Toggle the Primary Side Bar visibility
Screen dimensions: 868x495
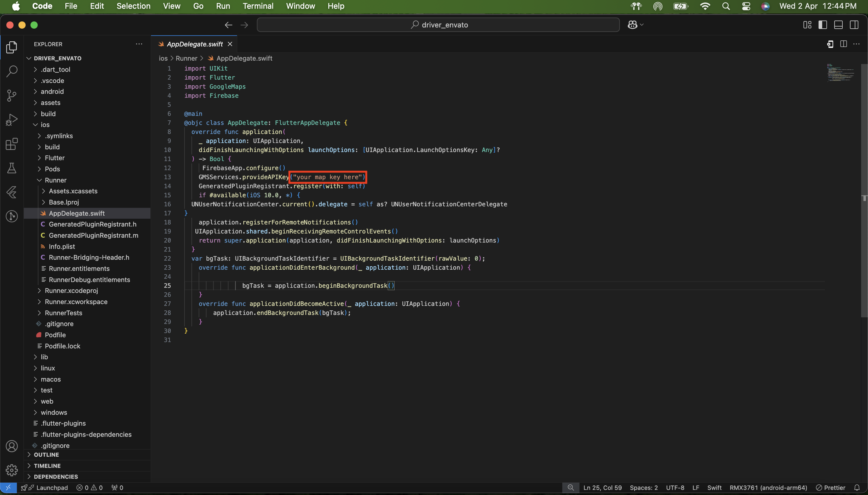click(x=822, y=25)
